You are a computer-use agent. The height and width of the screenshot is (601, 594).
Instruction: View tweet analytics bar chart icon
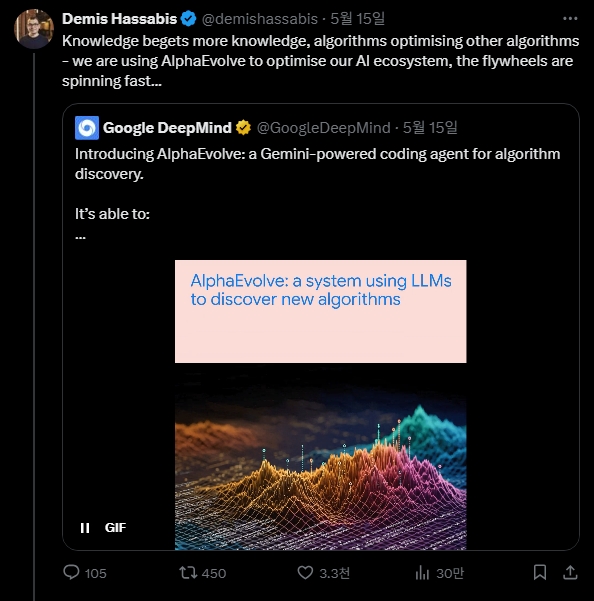[x=422, y=573]
